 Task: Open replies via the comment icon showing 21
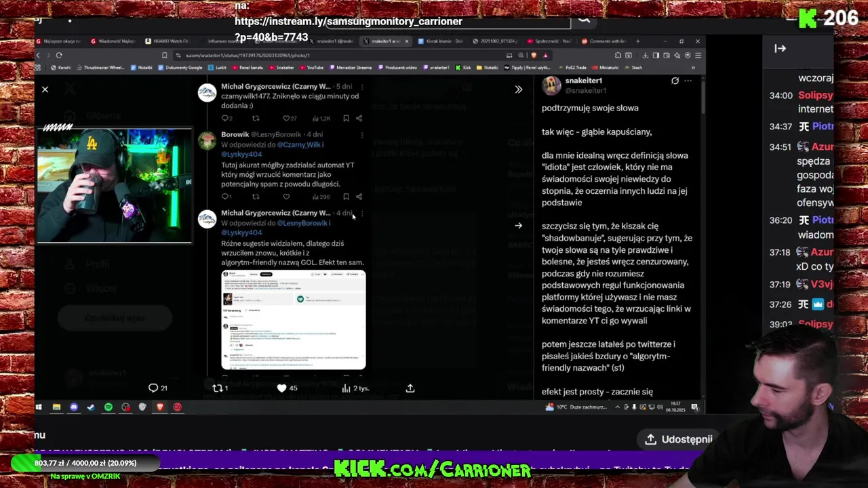158,388
